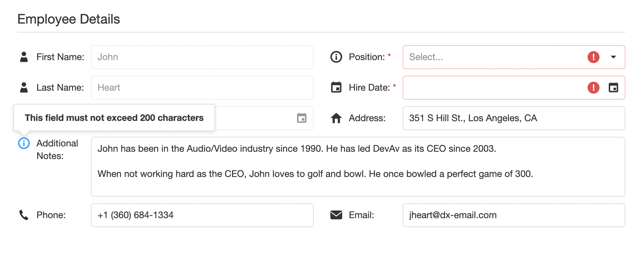Click the person icon beside First Name

pyautogui.click(x=24, y=57)
